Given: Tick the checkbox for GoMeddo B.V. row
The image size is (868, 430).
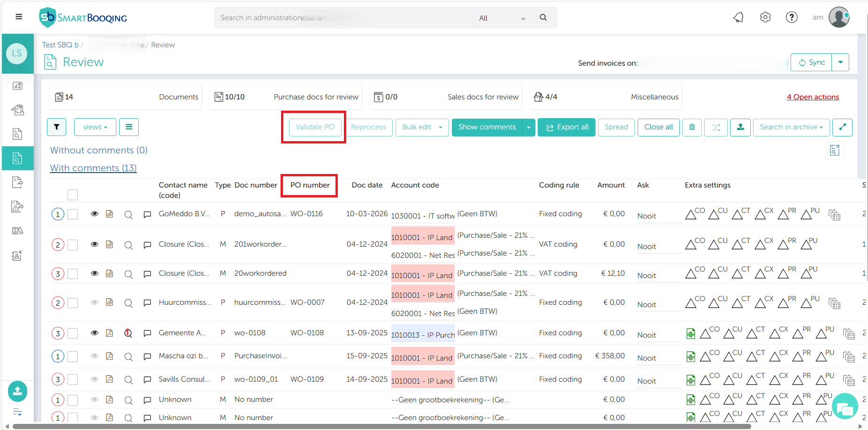Looking at the screenshot, I should click(x=73, y=214).
